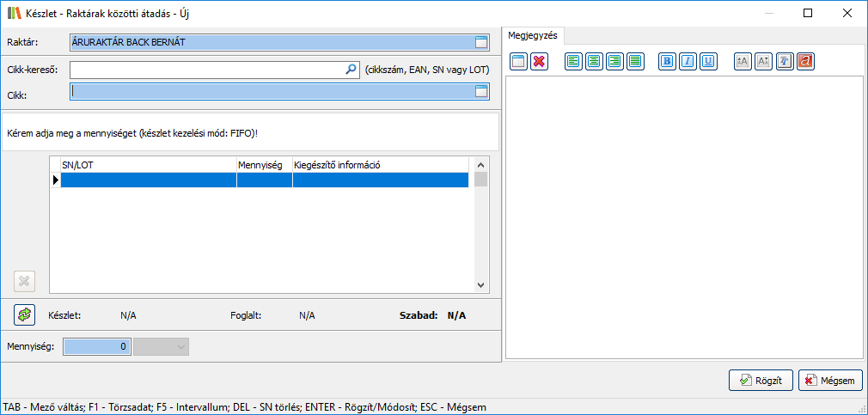Select the Megjegyzés tab
Viewport: 868px width, 415px height.
point(533,35)
